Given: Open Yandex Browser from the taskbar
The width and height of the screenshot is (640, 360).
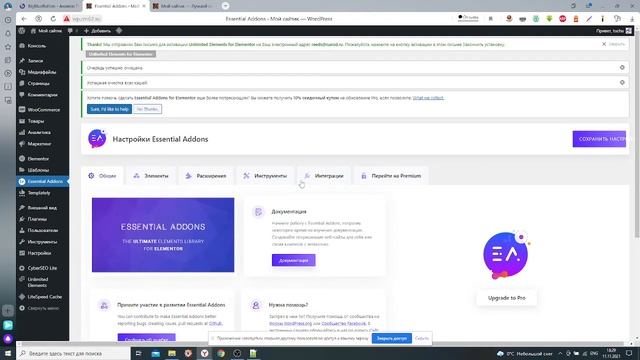Looking at the screenshot, I should [204, 353].
